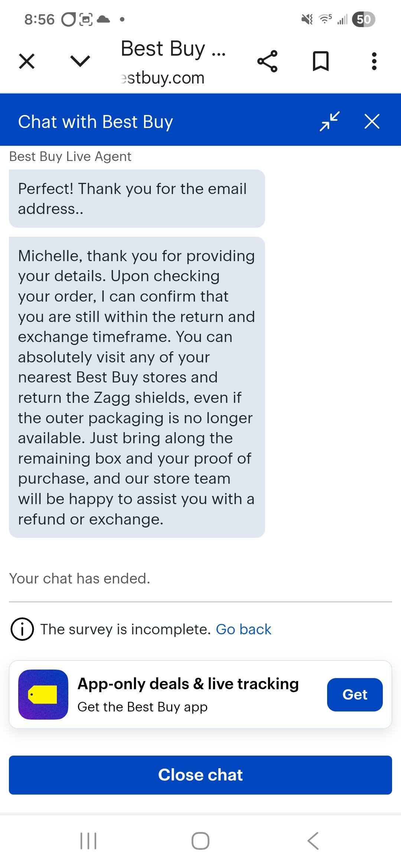Bookmark the Best Buy page
This screenshot has width=401, height=868.
point(320,61)
